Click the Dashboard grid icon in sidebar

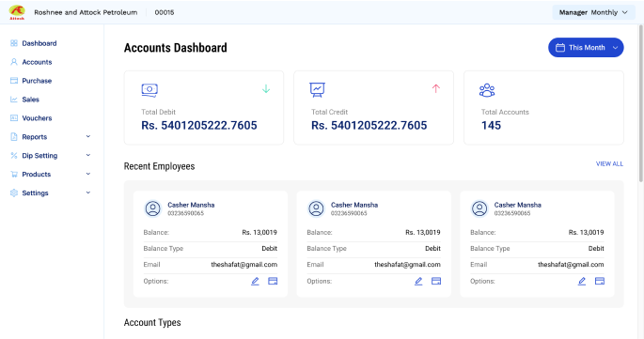[x=14, y=43]
